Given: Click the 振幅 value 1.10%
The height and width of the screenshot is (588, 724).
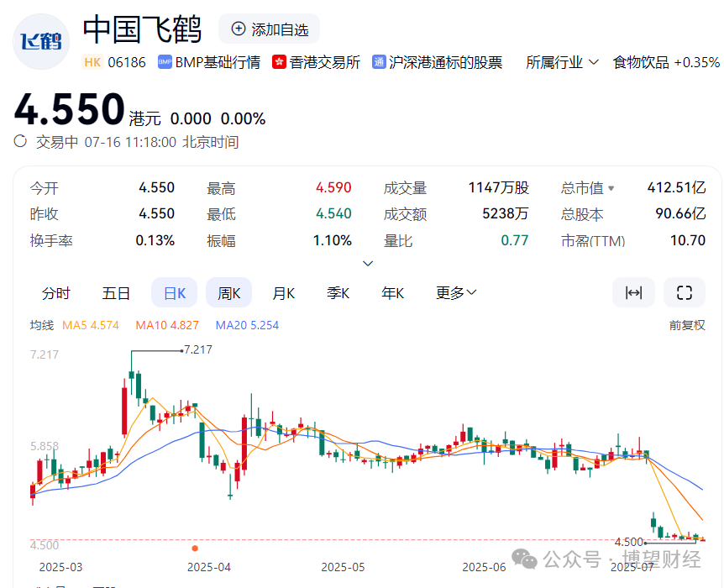Looking at the screenshot, I should (333, 240).
